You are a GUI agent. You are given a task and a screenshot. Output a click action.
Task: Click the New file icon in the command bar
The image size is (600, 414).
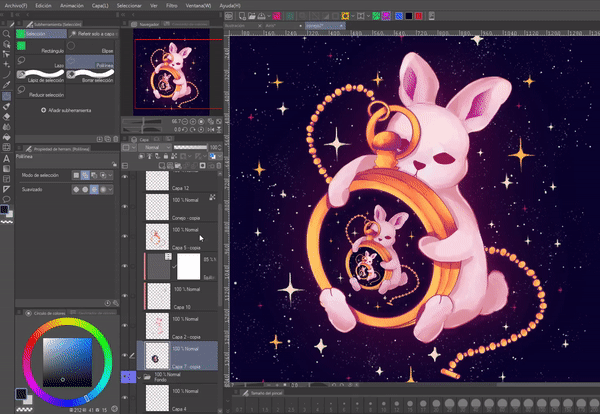point(242,16)
